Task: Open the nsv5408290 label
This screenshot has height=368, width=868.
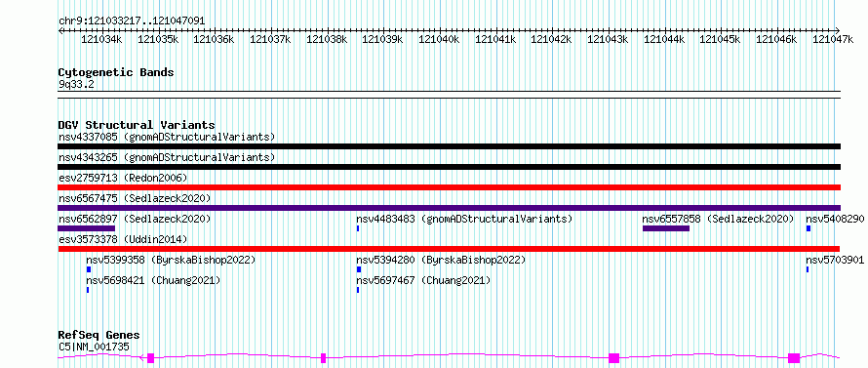Action: point(835,219)
